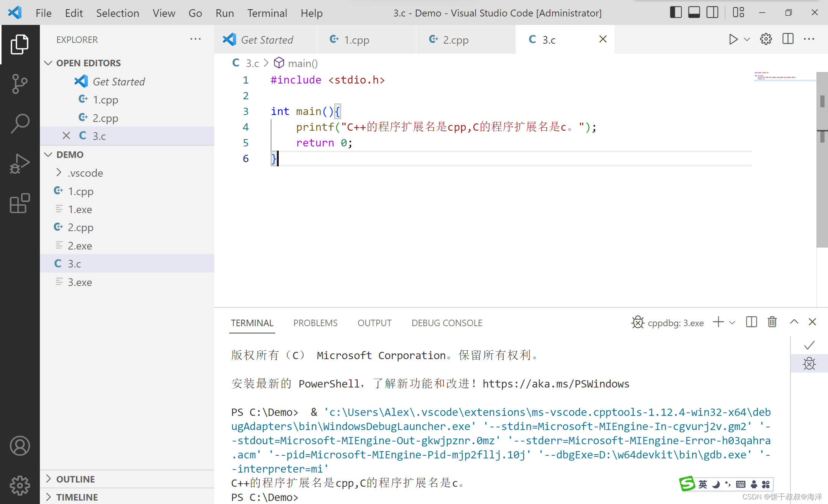Image resolution: width=828 pixels, height=504 pixels.
Task: Open the Terminal menu
Action: (x=267, y=13)
